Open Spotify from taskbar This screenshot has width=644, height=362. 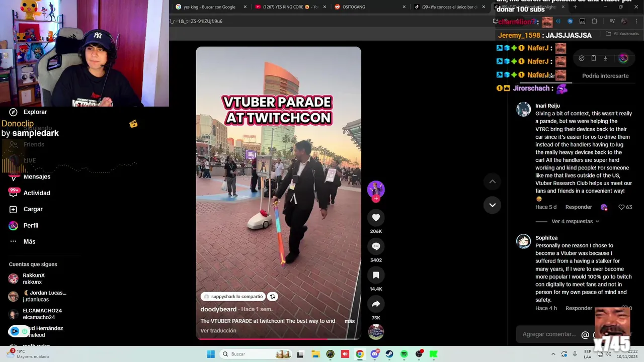coord(404,354)
